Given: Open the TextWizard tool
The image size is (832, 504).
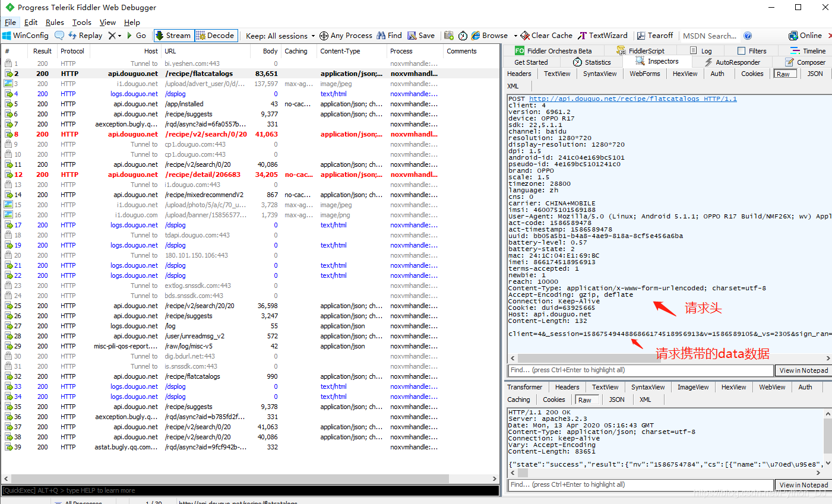Looking at the screenshot, I should 603,36.
